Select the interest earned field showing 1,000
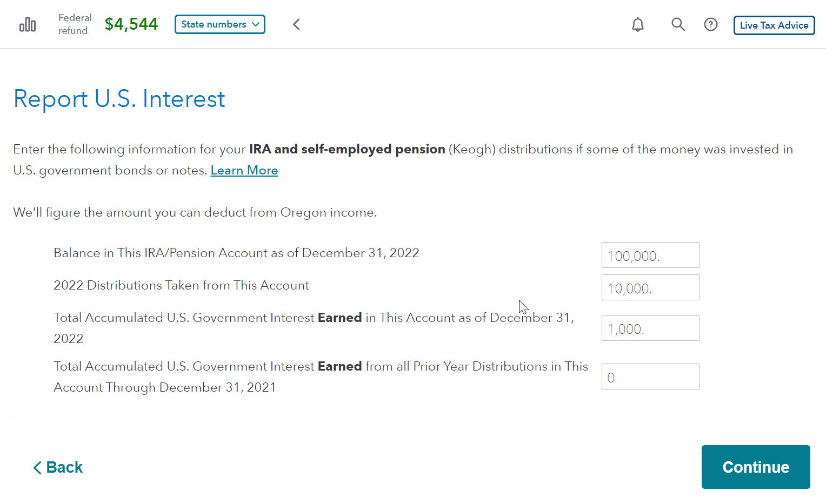The width and height of the screenshot is (826, 504). (650, 328)
